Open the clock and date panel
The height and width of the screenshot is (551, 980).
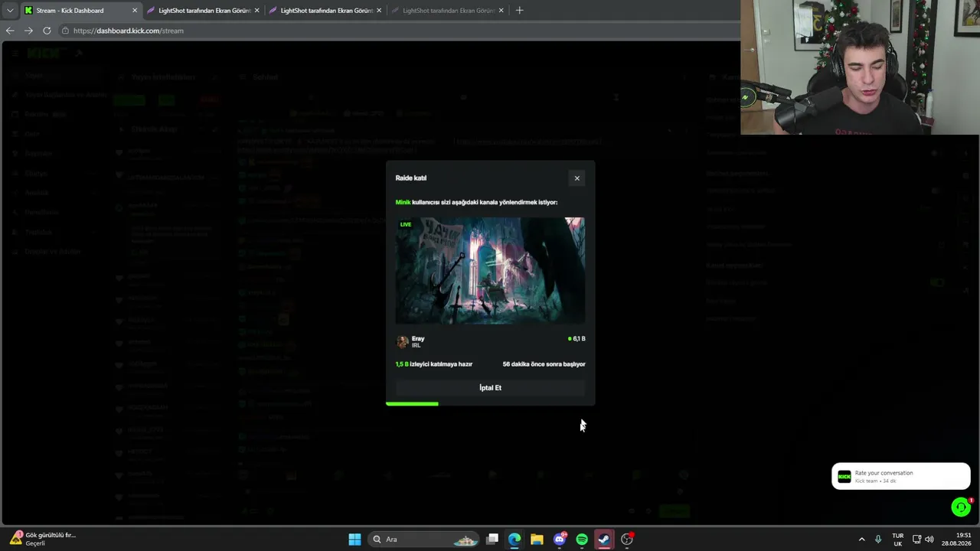click(x=956, y=540)
